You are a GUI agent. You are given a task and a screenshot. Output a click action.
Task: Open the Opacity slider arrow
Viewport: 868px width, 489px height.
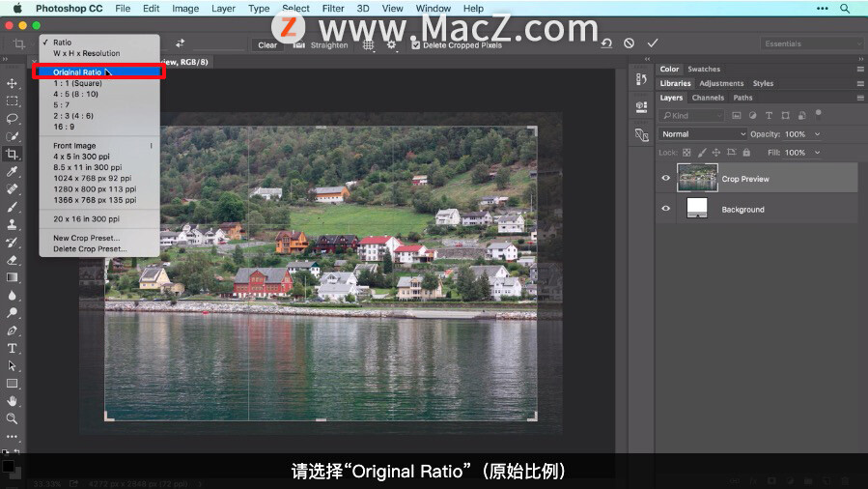pyautogui.click(x=817, y=134)
